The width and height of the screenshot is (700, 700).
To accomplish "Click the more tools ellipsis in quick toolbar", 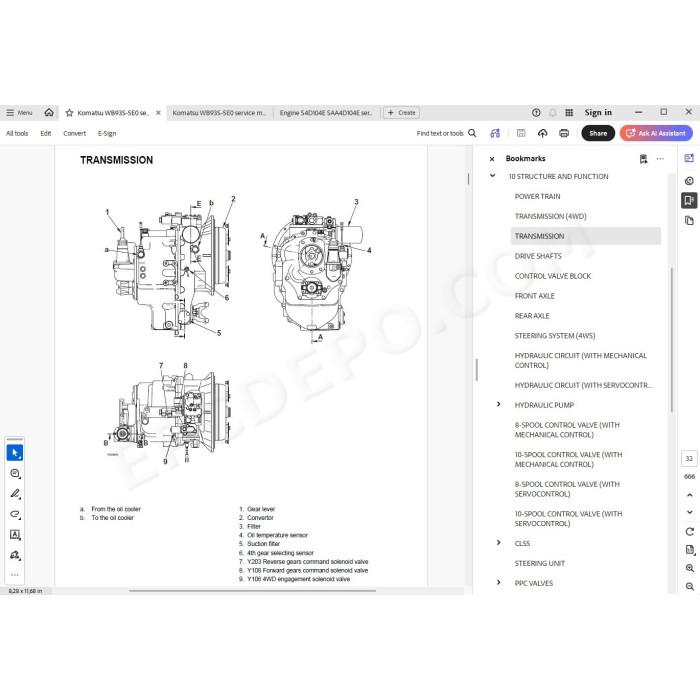I will (x=15, y=575).
